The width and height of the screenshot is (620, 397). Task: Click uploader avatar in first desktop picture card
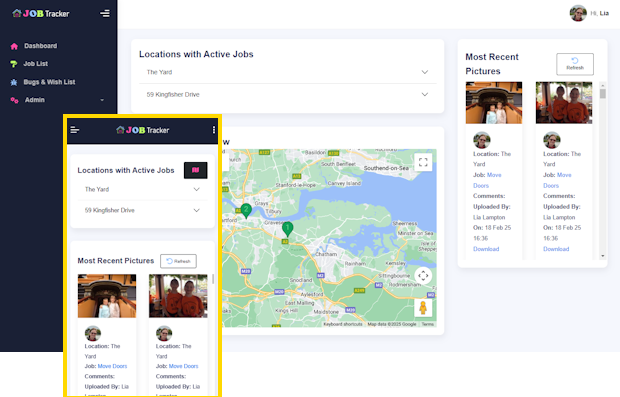(x=482, y=140)
